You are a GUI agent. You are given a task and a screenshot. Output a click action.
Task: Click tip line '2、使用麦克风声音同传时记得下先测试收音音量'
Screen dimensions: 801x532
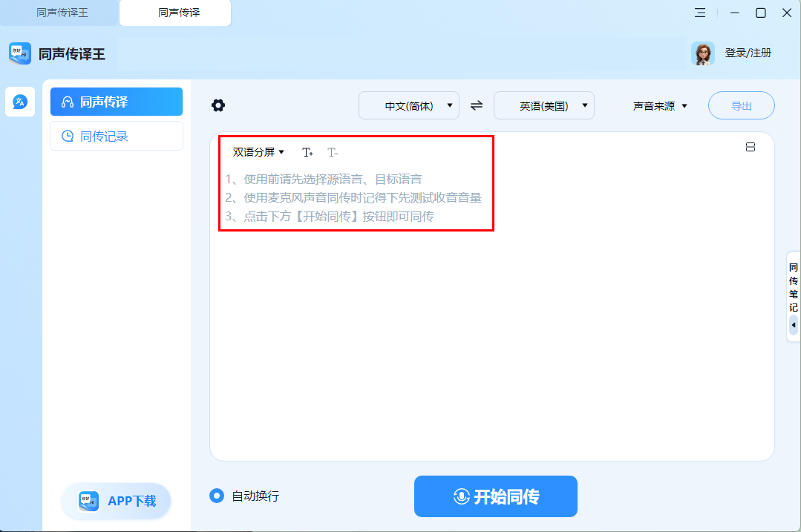[x=353, y=198]
